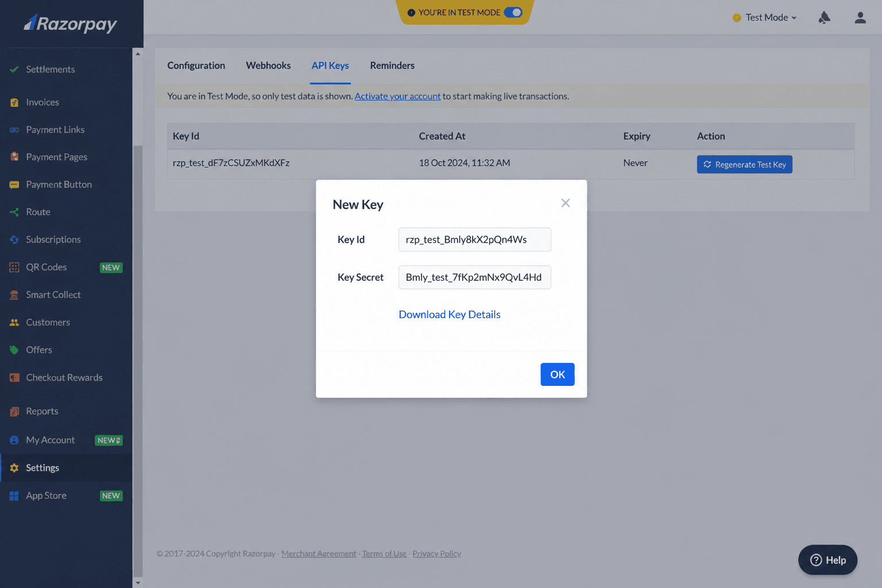The width and height of the screenshot is (882, 588).
Task: Click the sidebar scrollbar up arrow
Action: (x=138, y=53)
